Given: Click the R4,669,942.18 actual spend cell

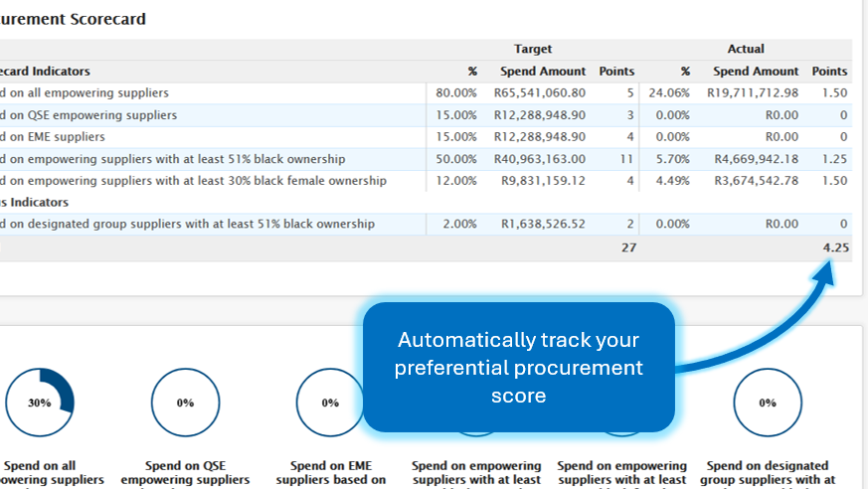Looking at the screenshot, I should (757, 159).
